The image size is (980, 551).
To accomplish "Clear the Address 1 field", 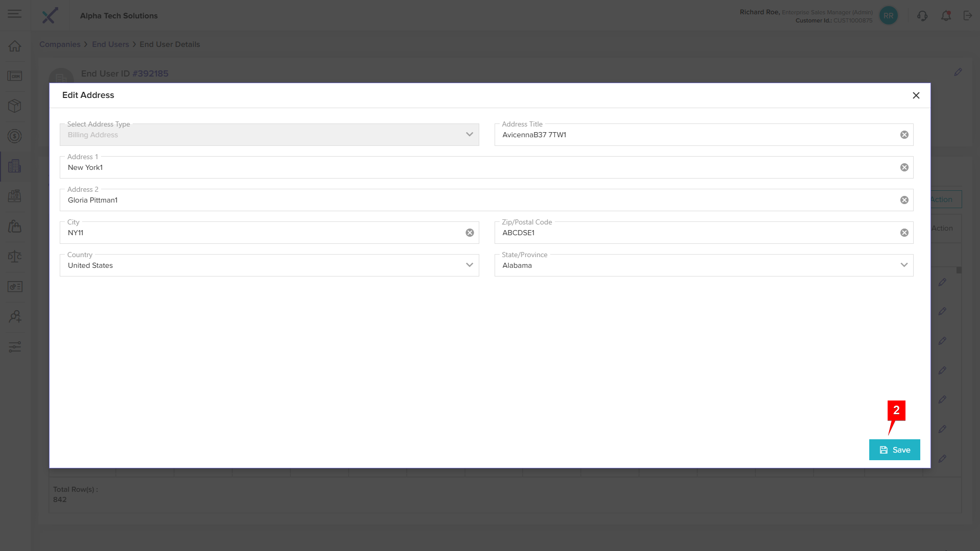I will pyautogui.click(x=904, y=167).
